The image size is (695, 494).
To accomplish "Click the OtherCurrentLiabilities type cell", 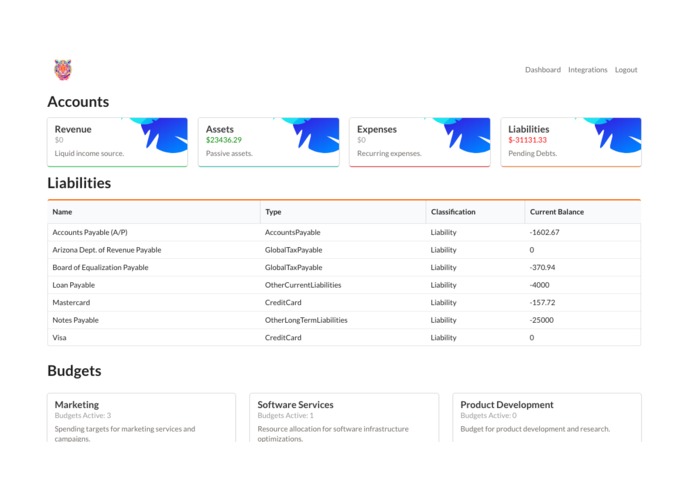I will pyautogui.click(x=303, y=285).
